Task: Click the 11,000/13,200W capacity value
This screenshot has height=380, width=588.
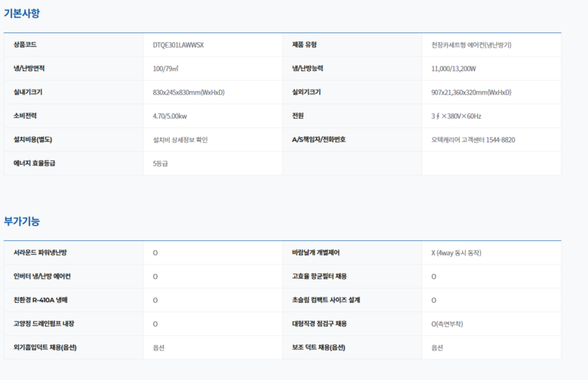Action: [x=454, y=69]
